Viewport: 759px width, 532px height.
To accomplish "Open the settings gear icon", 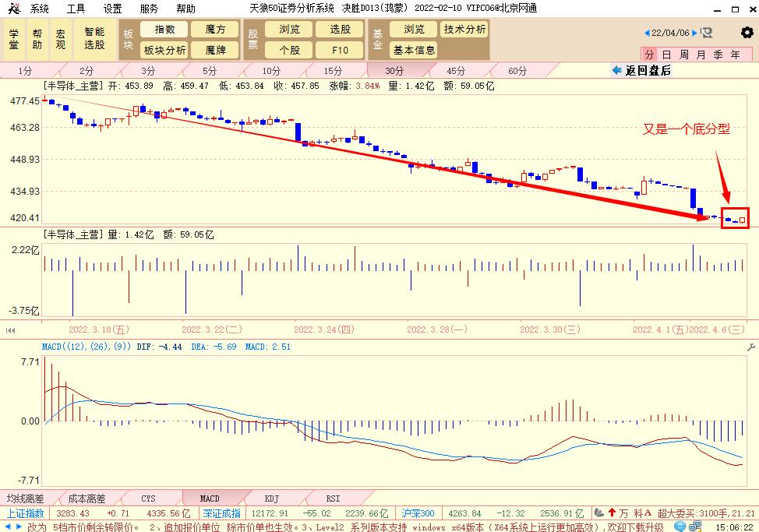I will (x=747, y=33).
